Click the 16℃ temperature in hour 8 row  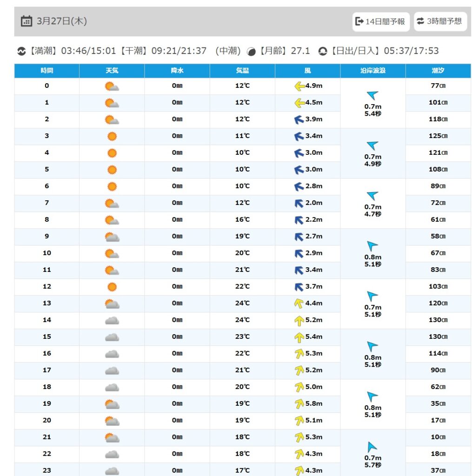click(242, 219)
